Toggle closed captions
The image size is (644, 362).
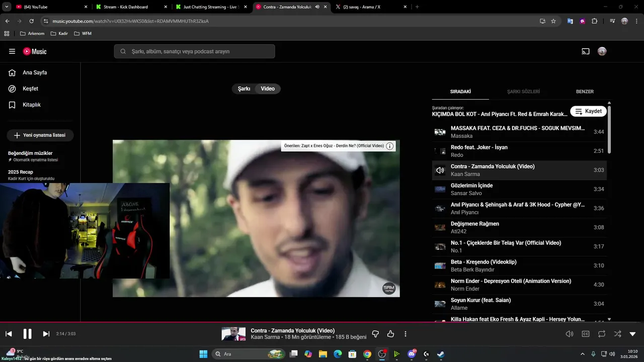[586, 334]
